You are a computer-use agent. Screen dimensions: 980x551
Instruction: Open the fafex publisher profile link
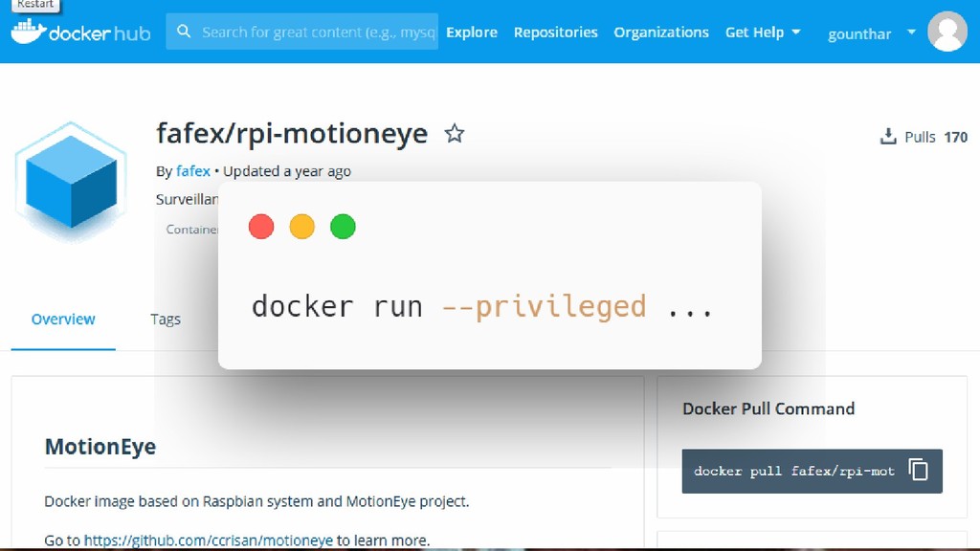[x=193, y=171]
